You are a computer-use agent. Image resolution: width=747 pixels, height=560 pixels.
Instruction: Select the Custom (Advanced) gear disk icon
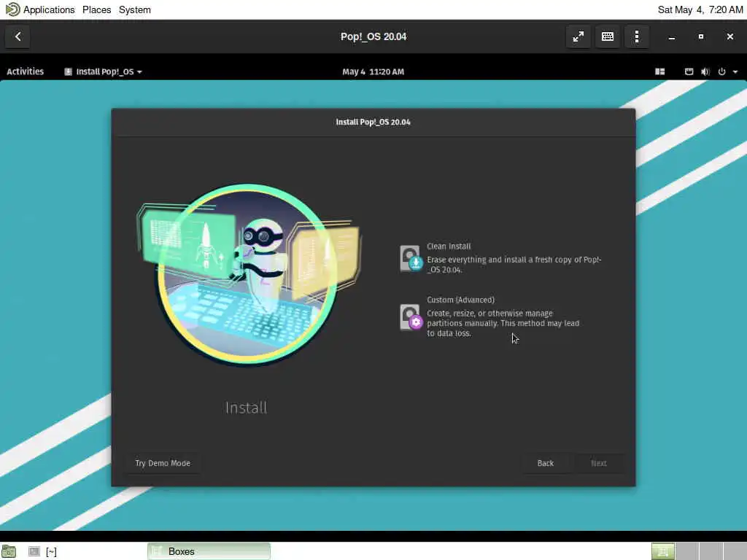tap(411, 317)
